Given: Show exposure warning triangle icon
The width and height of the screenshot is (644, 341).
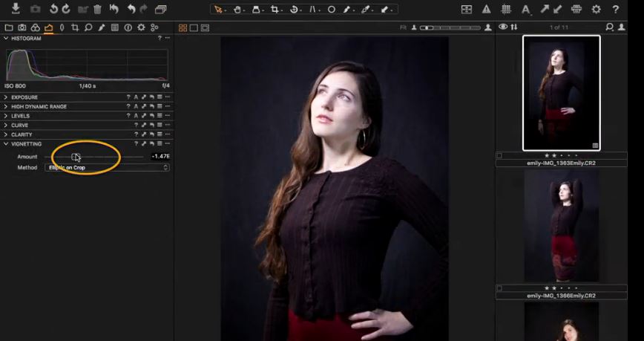Looking at the screenshot, I should click(x=486, y=10).
